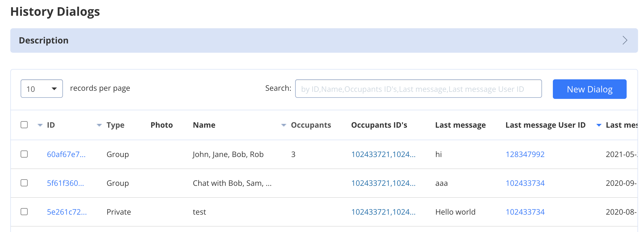
Task: Click occupants IDs link in first row
Action: coord(383,154)
